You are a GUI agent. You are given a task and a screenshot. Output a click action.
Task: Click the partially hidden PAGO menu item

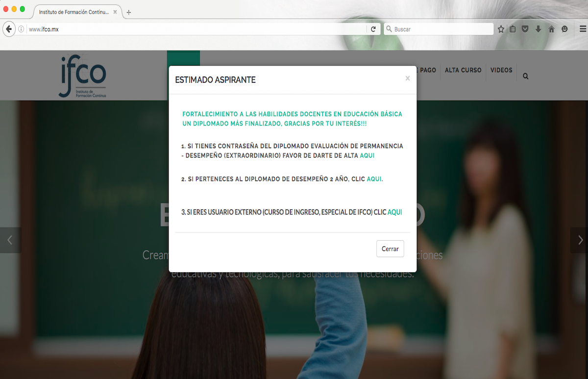[427, 70]
